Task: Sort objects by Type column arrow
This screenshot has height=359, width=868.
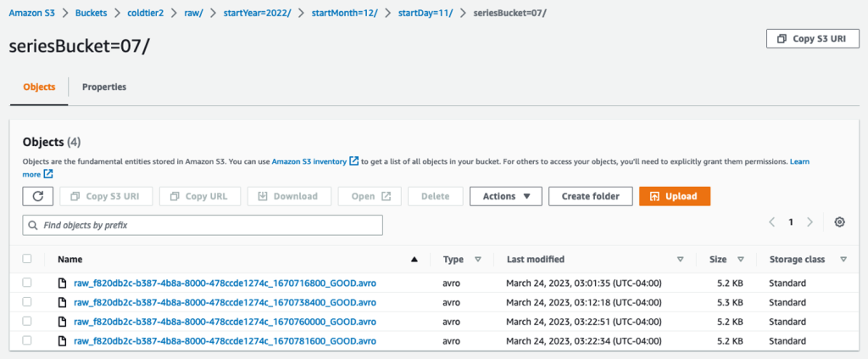Action: [478, 260]
